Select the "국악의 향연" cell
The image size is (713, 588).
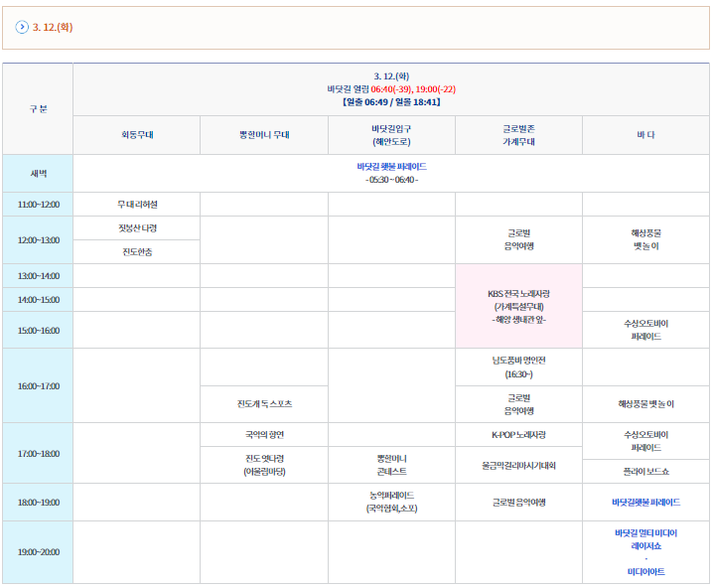(264, 435)
